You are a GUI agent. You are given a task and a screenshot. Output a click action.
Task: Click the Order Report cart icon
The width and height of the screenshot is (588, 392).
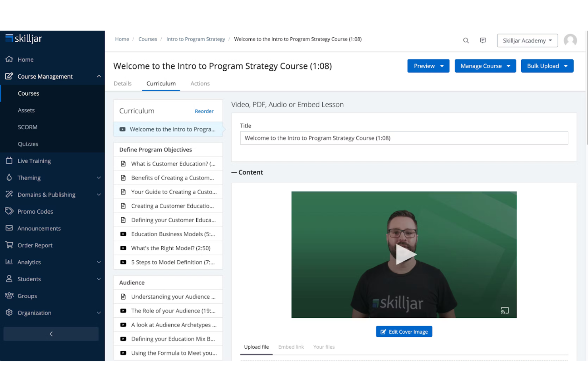(10, 245)
